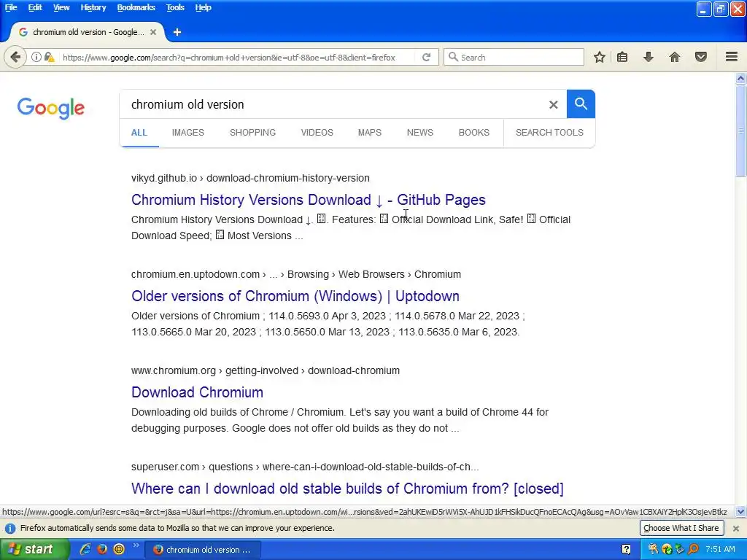Open the downloads arrow icon

pyautogui.click(x=649, y=57)
